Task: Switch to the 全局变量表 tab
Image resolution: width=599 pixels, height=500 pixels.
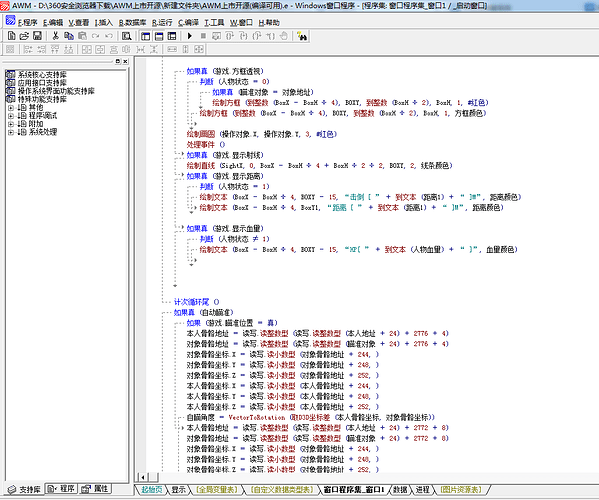Action: pos(217,489)
